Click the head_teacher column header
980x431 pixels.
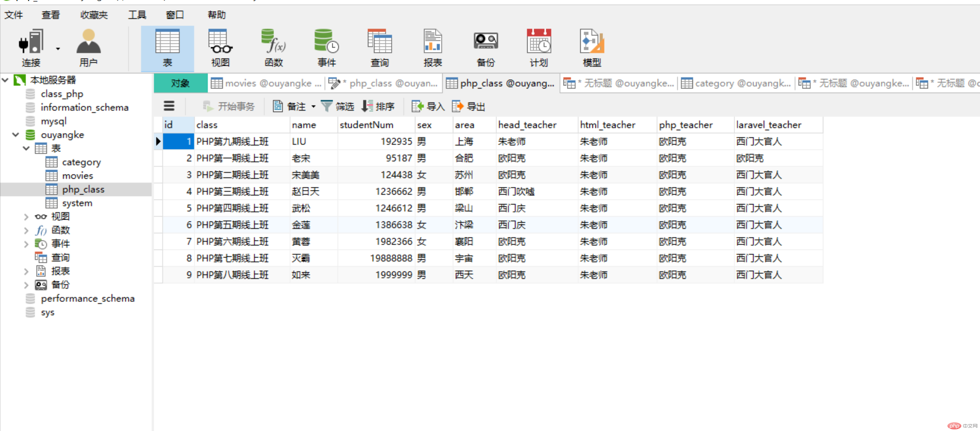pyautogui.click(x=537, y=125)
